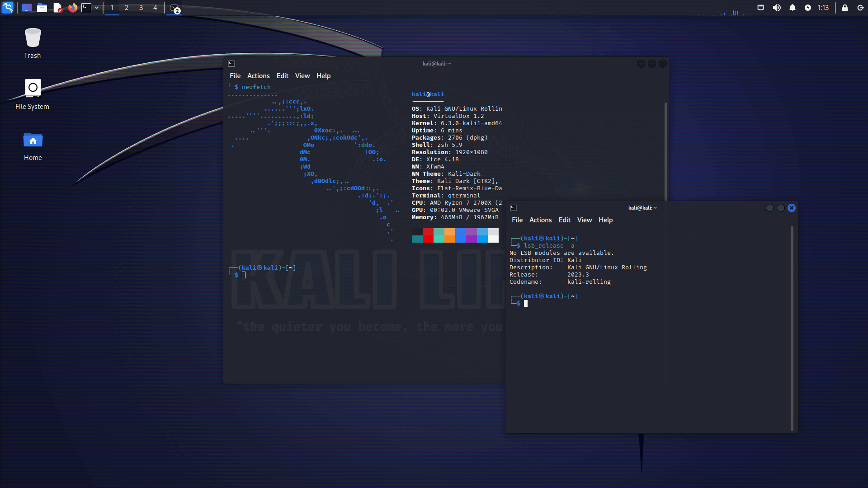Click the workspace 2 switcher button
The image size is (868, 488).
(126, 7)
